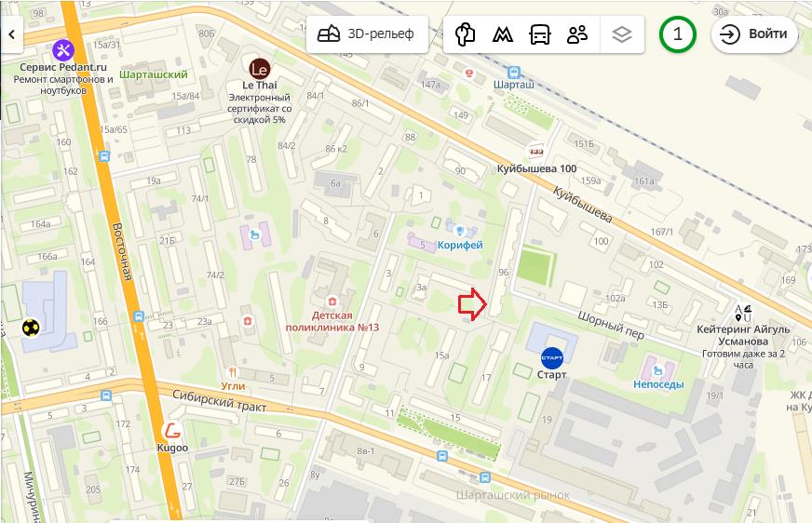Open the map layers selector
Viewport: 812px width, 523px height.
[622, 34]
